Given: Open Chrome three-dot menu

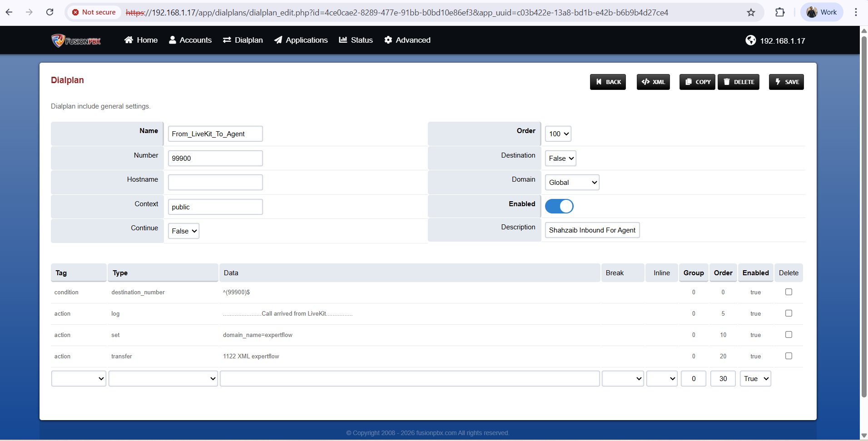Looking at the screenshot, I should click(856, 12).
